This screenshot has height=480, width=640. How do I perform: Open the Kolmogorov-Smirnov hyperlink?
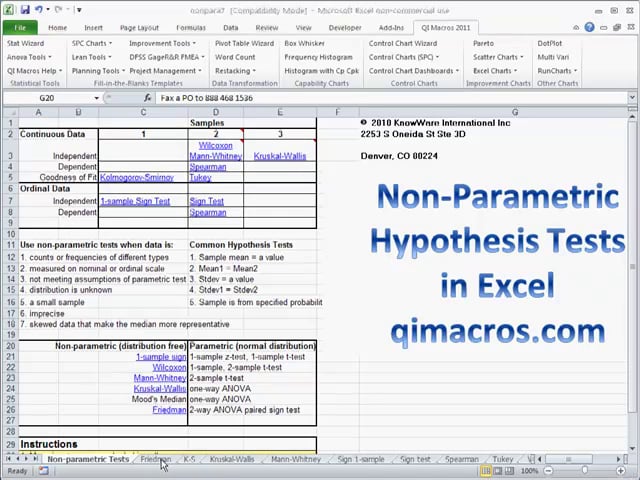tap(137, 178)
